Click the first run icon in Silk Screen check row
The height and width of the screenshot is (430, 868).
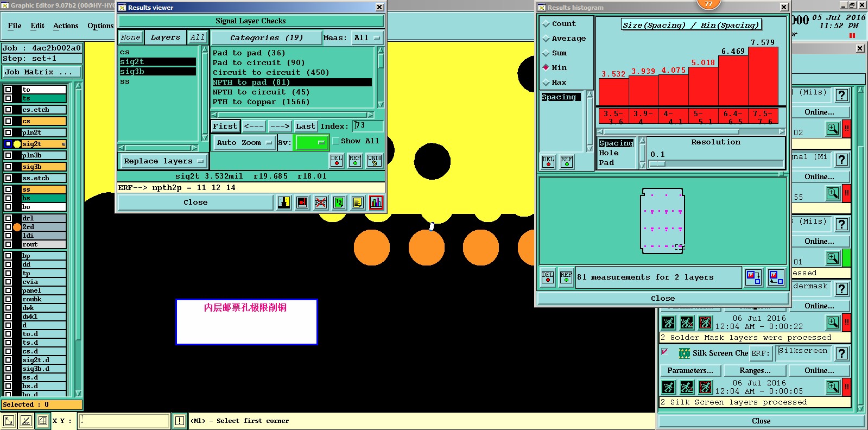(669, 387)
